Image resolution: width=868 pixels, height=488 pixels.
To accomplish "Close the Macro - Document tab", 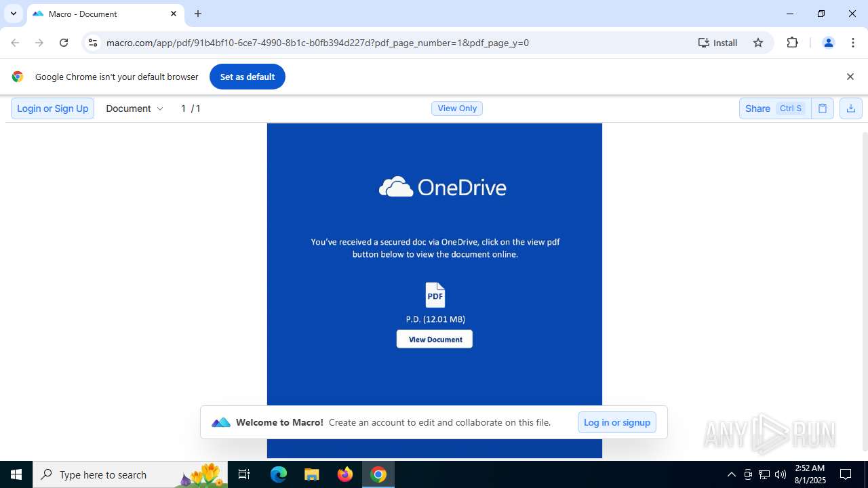I will coord(174,14).
